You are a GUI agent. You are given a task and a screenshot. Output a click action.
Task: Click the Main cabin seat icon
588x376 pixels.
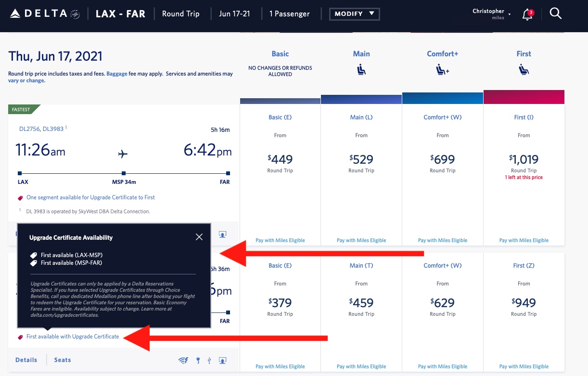[x=361, y=70]
